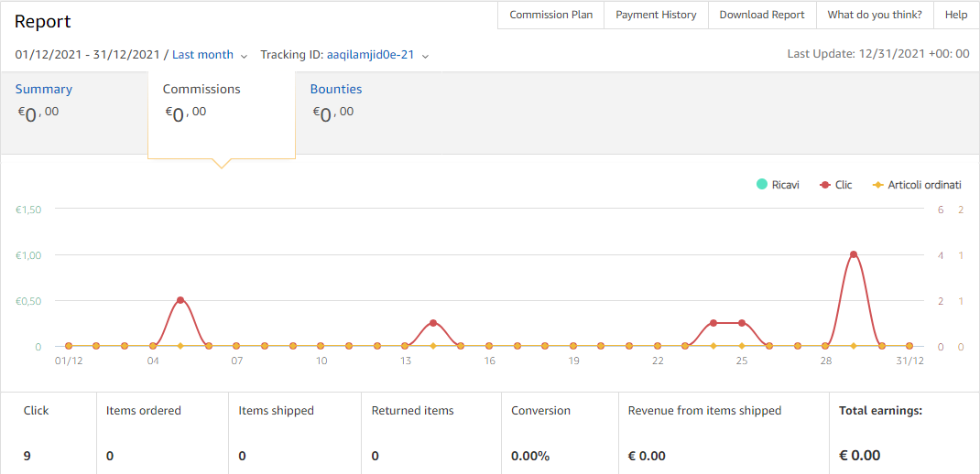This screenshot has height=474, width=980.
Task: Open the Help page
Action: pos(955,15)
